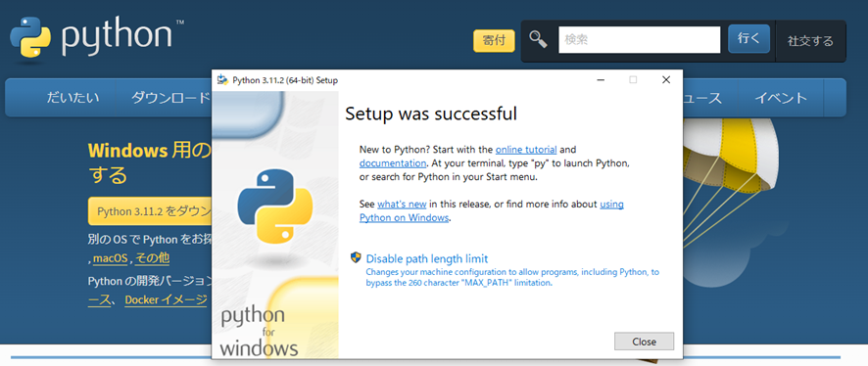The image size is (868, 366).
Task: Open the macOS download link
Action: 110,258
